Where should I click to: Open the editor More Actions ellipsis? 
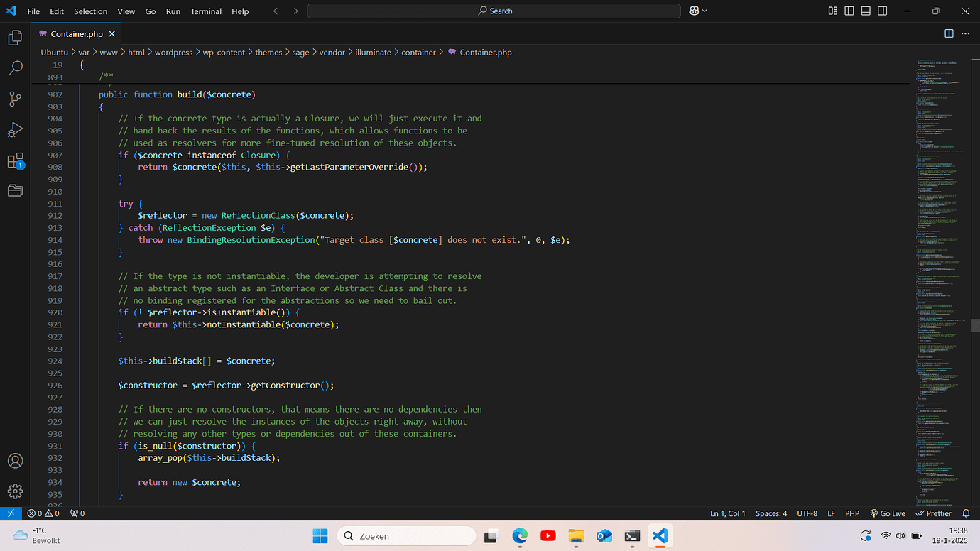click(x=966, y=33)
